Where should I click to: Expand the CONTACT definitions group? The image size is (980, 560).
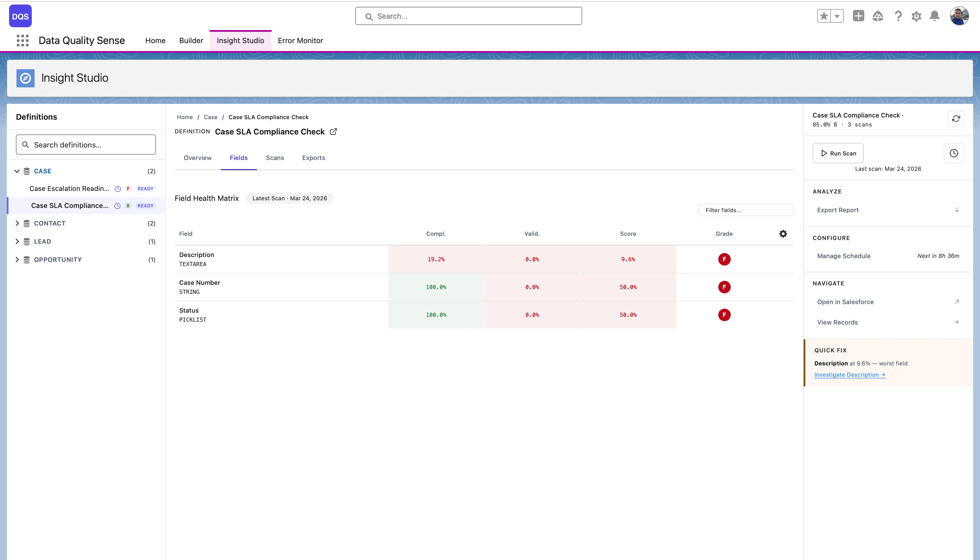(x=17, y=223)
